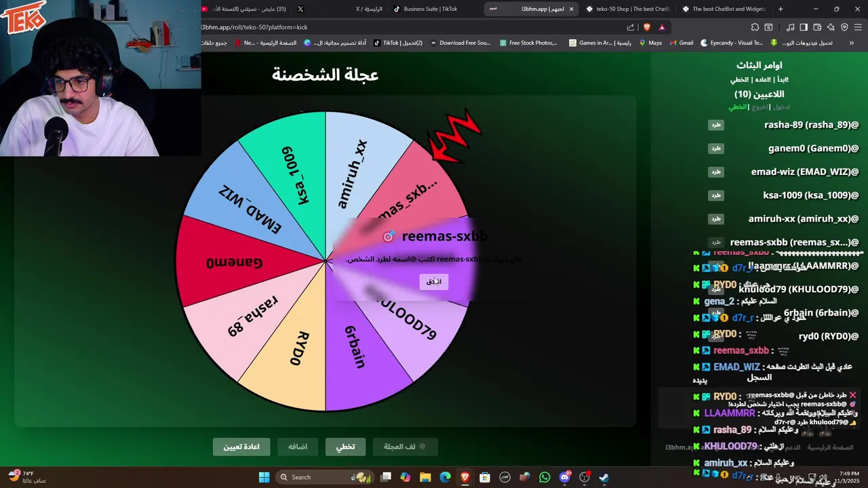The image size is (868, 488).
Task: Click the لف العجلة spin wheel button
Action: (x=405, y=447)
